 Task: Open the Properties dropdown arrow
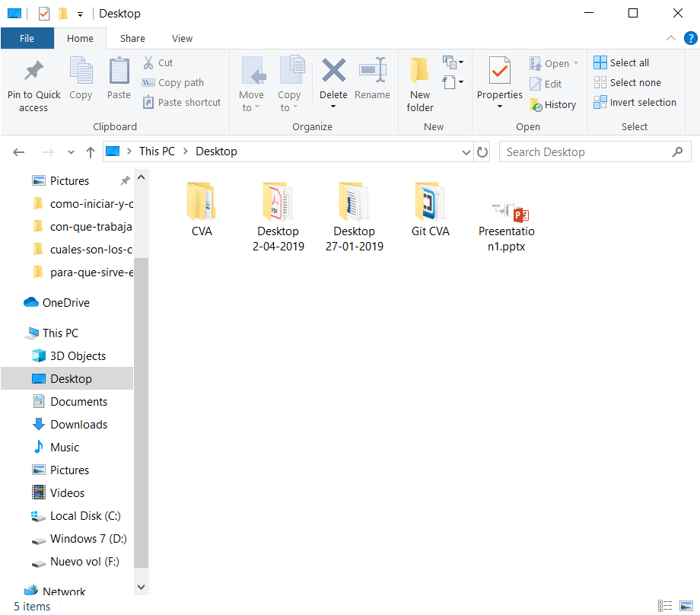point(500,107)
